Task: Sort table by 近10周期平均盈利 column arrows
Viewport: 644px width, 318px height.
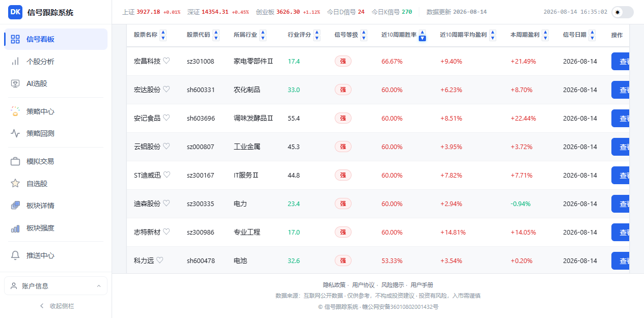Action: pos(493,35)
